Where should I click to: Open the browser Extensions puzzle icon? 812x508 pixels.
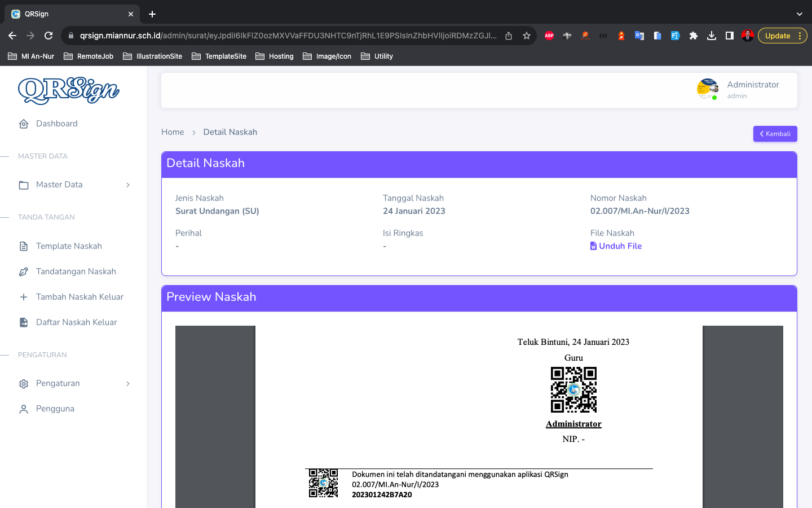tap(694, 36)
